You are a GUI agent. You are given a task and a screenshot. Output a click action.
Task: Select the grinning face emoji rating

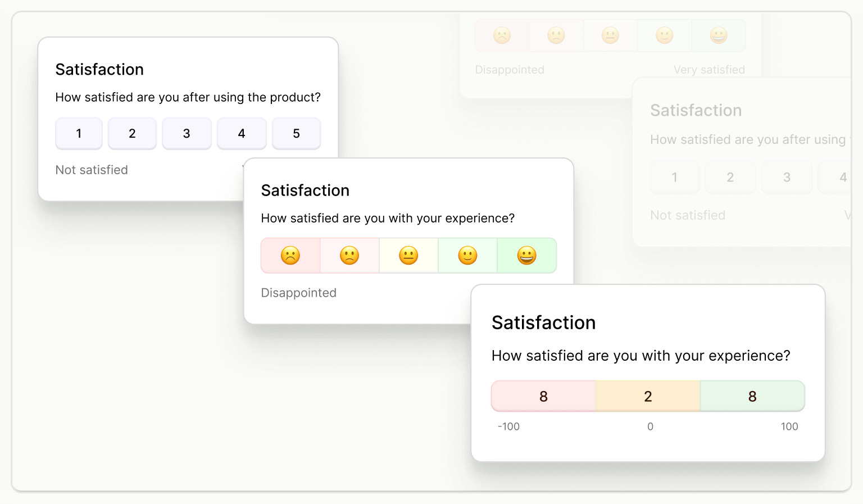[x=526, y=255]
